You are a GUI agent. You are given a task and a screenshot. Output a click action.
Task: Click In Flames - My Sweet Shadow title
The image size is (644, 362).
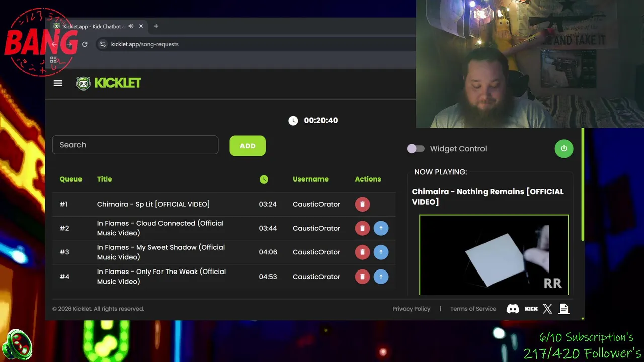pyautogui.click(x=161, y=252)
